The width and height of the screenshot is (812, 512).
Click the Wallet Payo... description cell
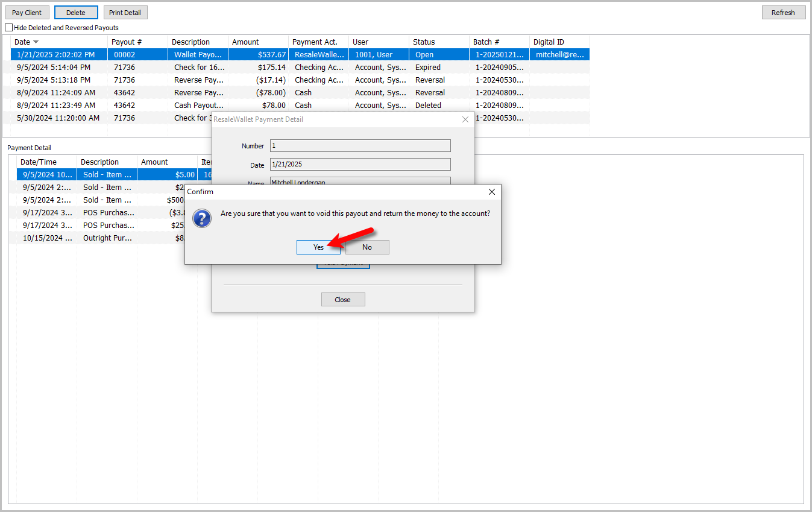[198, 55]
